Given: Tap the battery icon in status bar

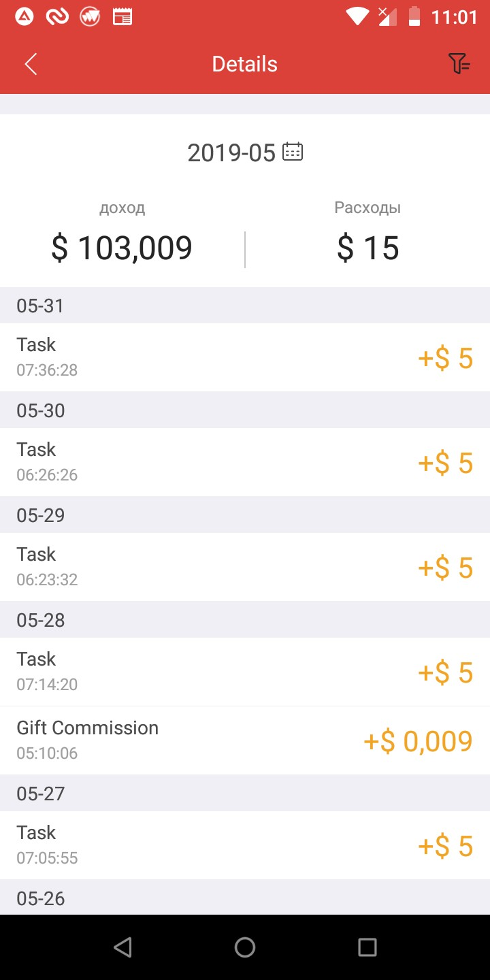Looking at the screenshot, I should pyautogui.click(x=414, y=16).
